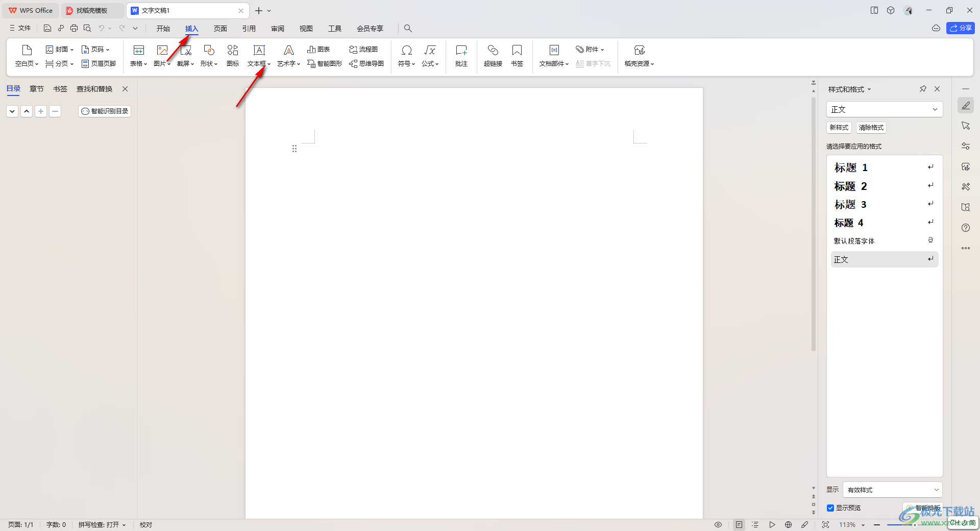Open the selection pane icon in sidebar

[966, 126]
